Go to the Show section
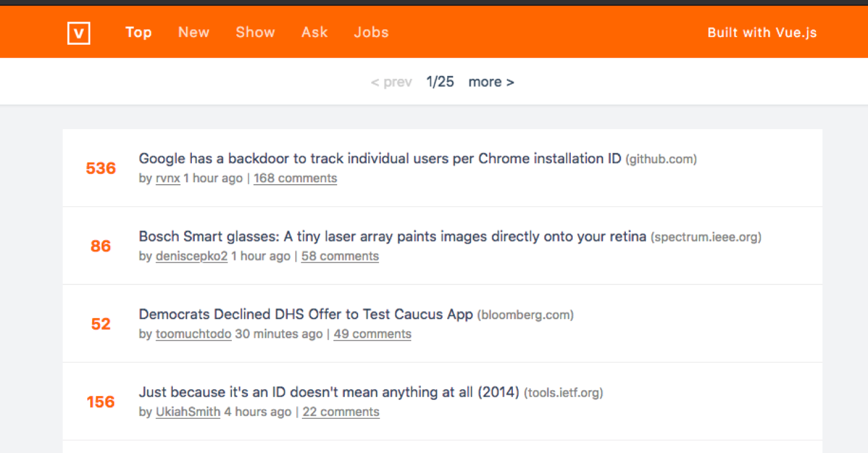The width and height of the screenshot is (868, 453). 255,32
